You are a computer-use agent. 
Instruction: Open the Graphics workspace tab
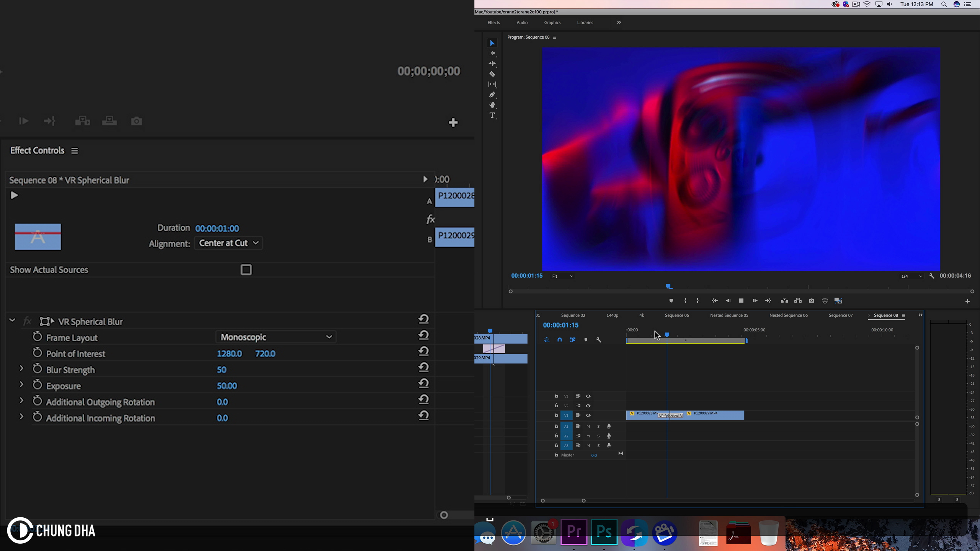coord(552,23)
